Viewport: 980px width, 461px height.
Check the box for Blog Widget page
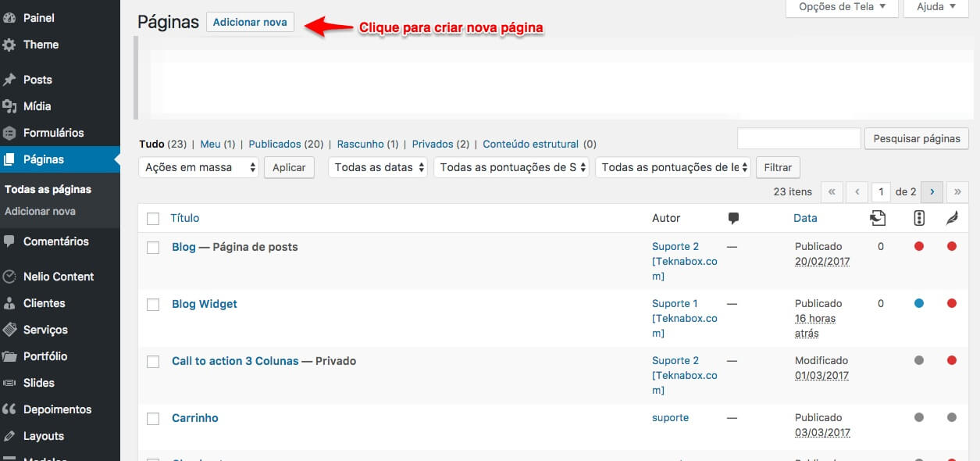click(153, 305)
